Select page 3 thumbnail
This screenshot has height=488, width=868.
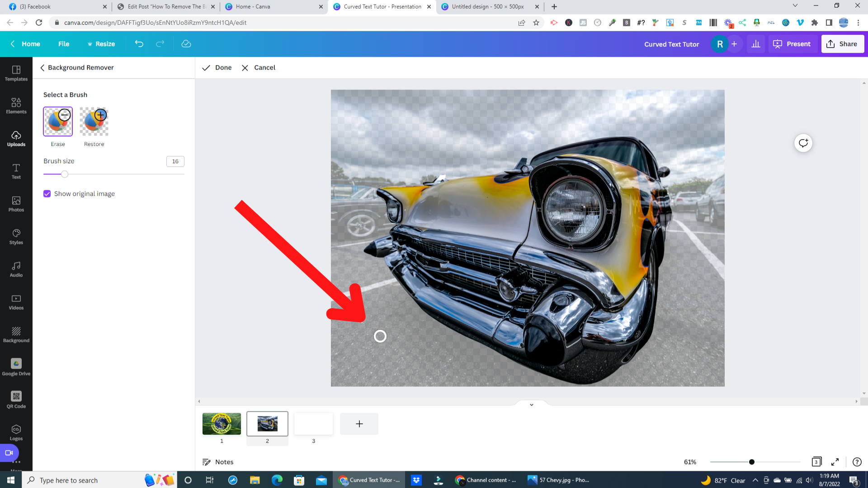pos(313,423)
